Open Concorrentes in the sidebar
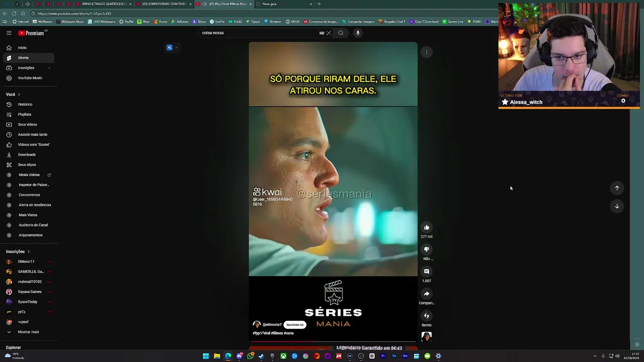Image resolution: width=644 pixels, height=362 pixels. pyautogui.click(x=29, y=195)
